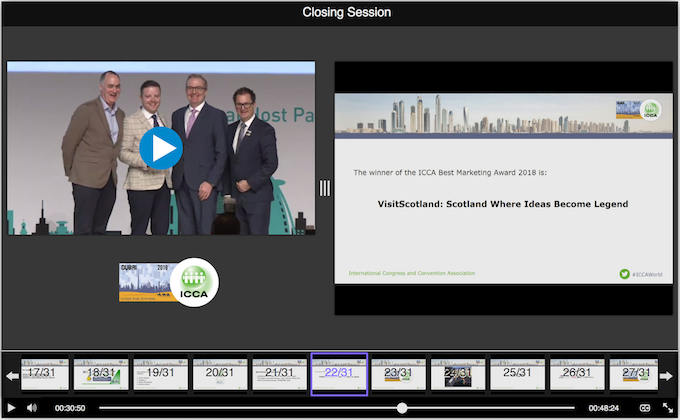Seek using the playback progress slider knob
680x420 pixels.
pyautogui.click(x=402, y=408)
